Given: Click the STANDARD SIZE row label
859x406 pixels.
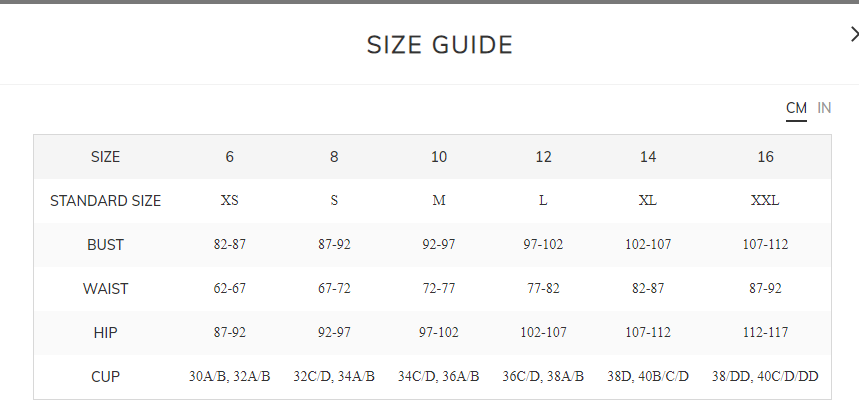Looking at the screenshot, I should point(105,201).
